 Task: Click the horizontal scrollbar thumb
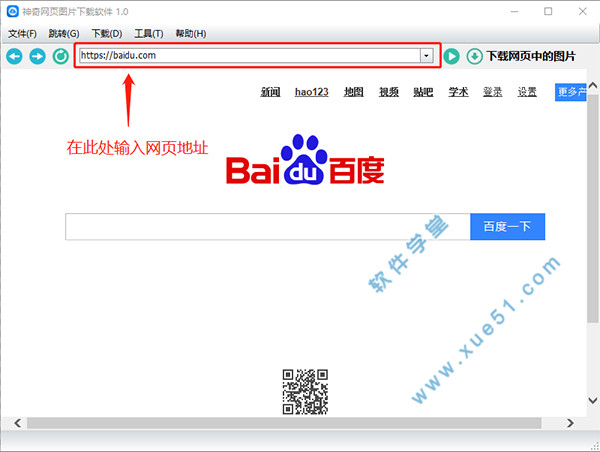[x=284, y=423]
